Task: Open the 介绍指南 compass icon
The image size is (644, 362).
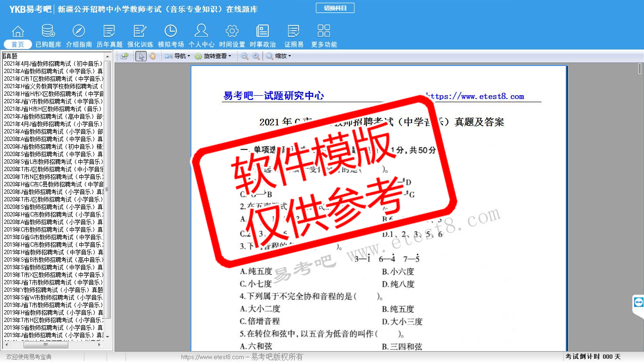Action: (79, 36)
